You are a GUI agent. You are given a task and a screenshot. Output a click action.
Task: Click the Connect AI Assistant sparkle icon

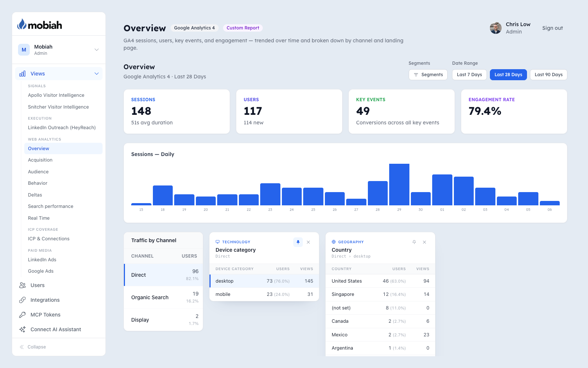click(22, 329)
